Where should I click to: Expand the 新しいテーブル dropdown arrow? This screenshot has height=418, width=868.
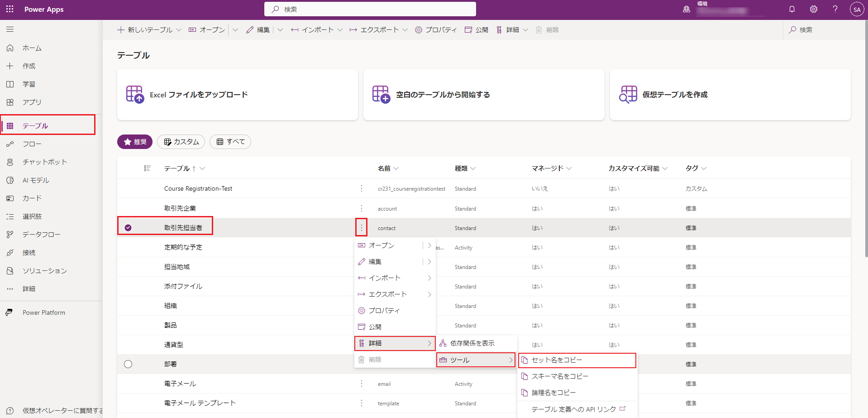tap(179, 30)
